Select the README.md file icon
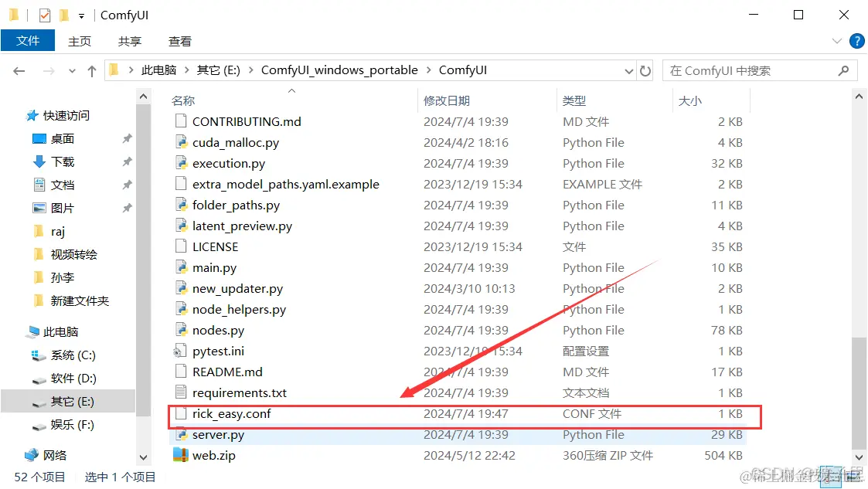The height and width of the screenshot is (489, 868). (180, 372)
